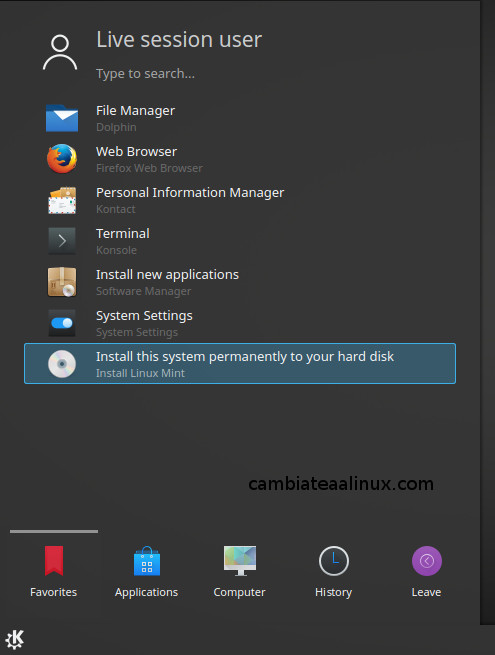The image size is (495, 655).
Task: Click the Live session user avatar icon
Action: (60, 52)
